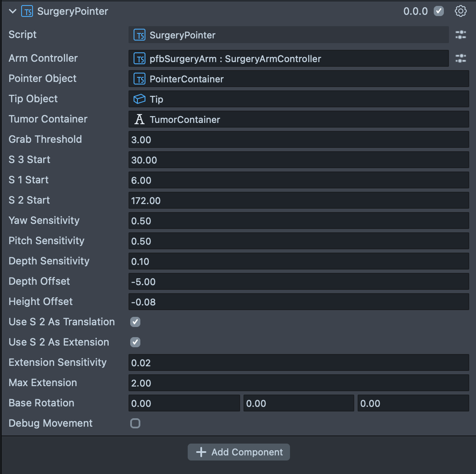Select the pfbSurgeryArm SurgeryArmController field

pos(288,58)
